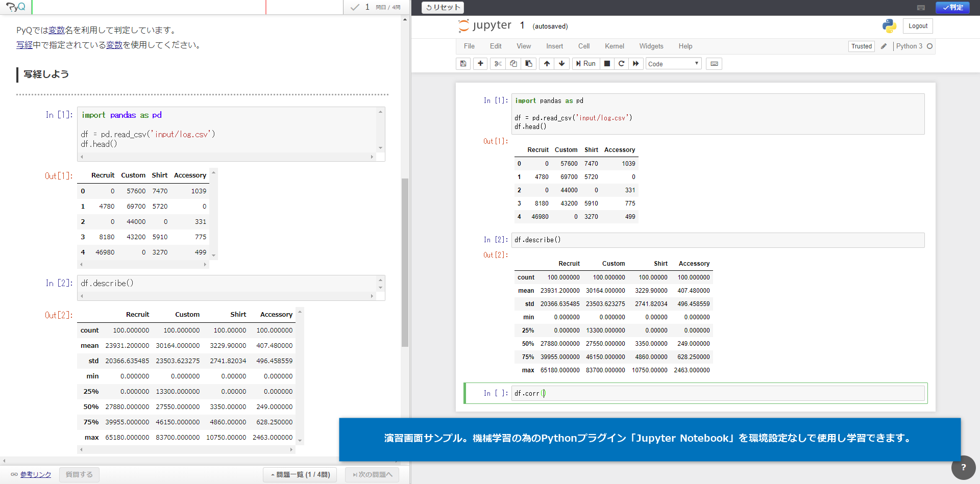Restart and rerun all with fast-forward icon

click(x=636, y=64)
